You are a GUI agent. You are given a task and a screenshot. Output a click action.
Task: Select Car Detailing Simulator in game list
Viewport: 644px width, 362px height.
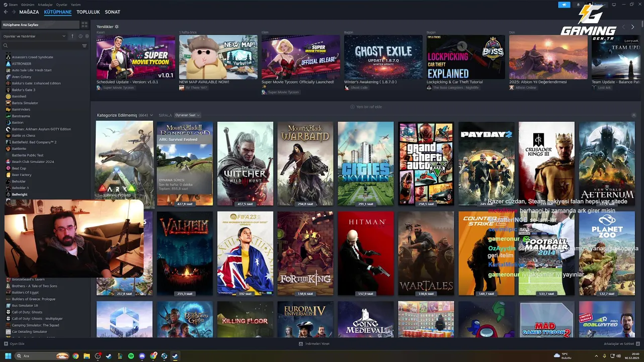(x=29, y=331)
